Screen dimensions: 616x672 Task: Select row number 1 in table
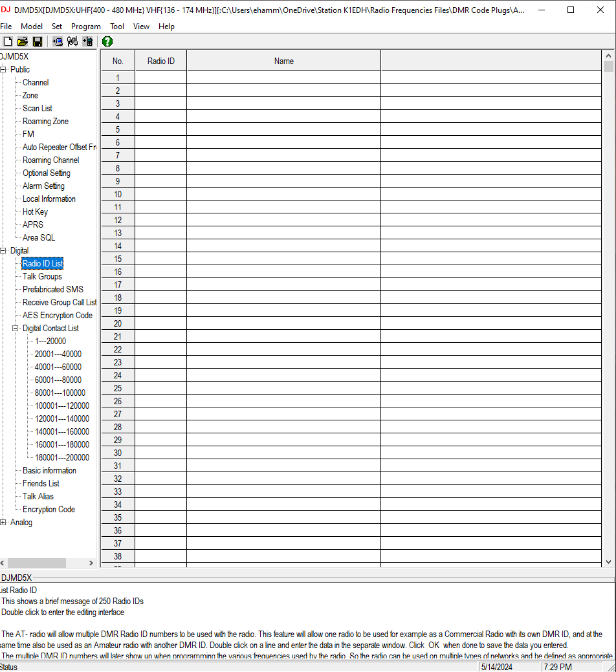click(x=118, y=78)
